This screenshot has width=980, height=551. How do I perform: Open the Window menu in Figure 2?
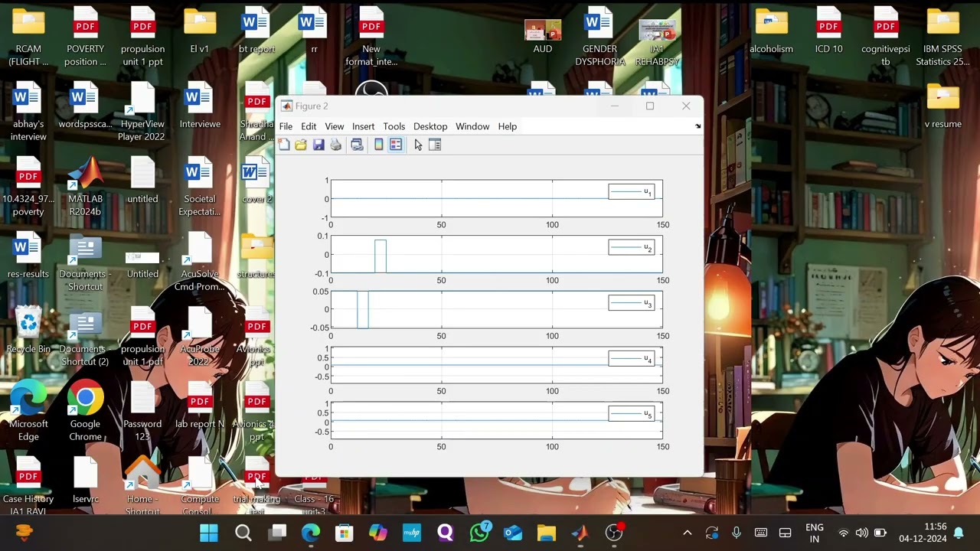472,126
